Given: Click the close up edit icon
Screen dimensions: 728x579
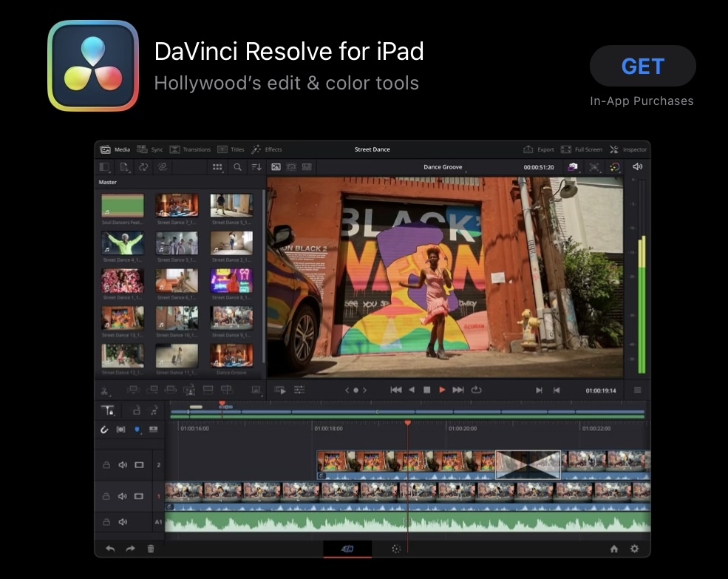Looking at the screenshot, I should (189, 390).
